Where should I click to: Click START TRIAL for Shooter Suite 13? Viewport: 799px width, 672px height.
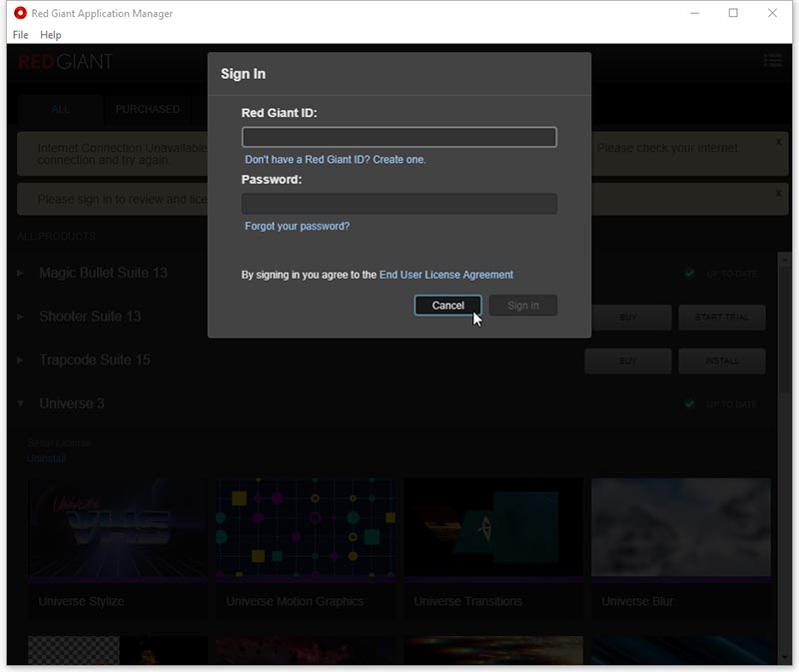click(721, 318)
